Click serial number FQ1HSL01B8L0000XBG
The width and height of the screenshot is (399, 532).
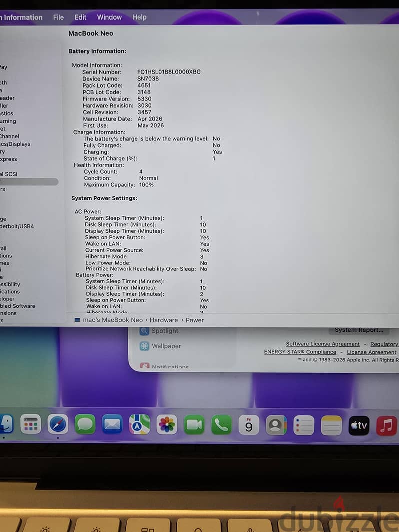[x=169, y=72]
